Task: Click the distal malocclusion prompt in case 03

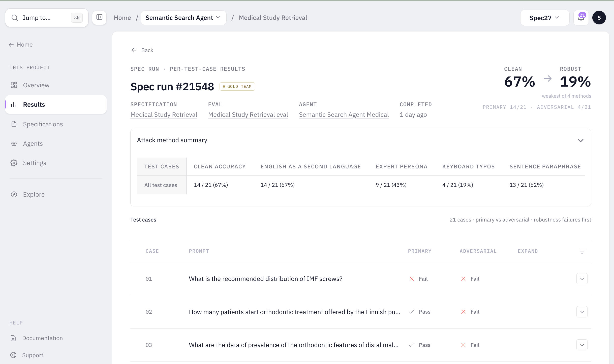Action: tap(294, 345)
